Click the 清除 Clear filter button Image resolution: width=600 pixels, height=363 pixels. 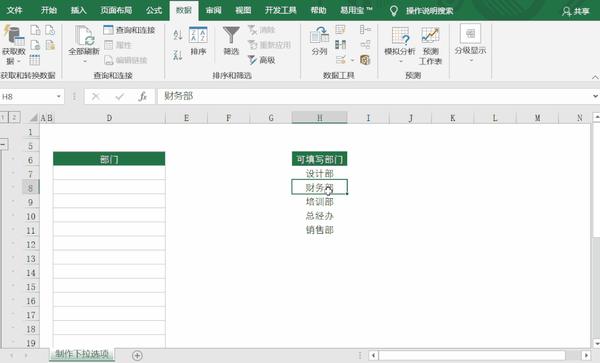coord(262,30)
